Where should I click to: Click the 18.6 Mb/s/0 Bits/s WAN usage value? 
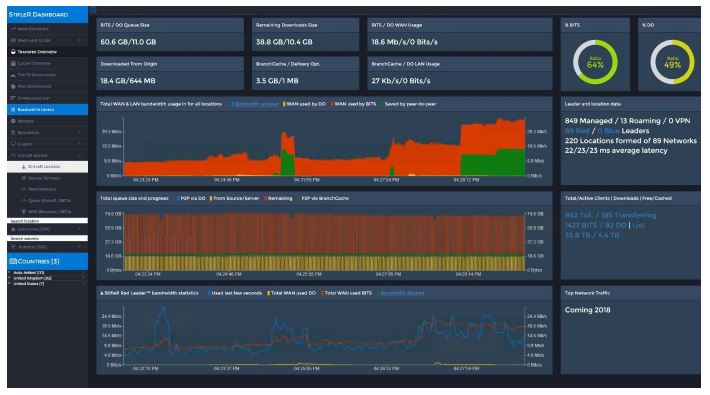coord(404,42)
